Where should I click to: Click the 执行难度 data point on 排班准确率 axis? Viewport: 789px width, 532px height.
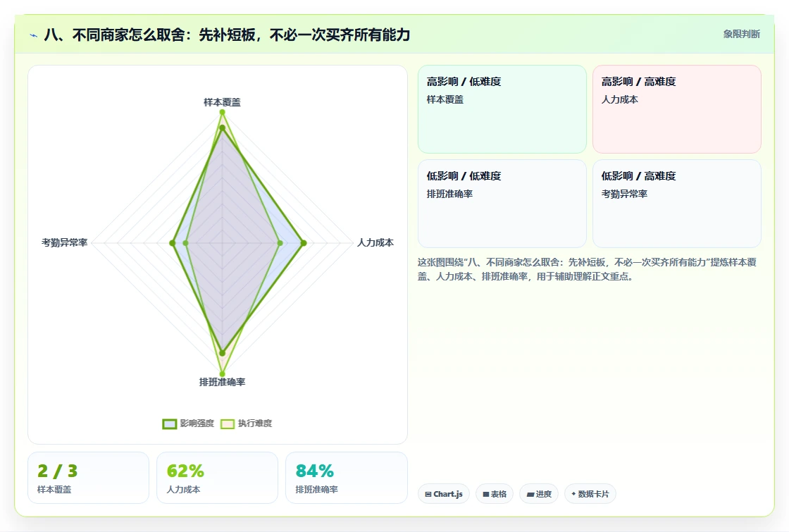pyautogui.click(x=222, y=374)
